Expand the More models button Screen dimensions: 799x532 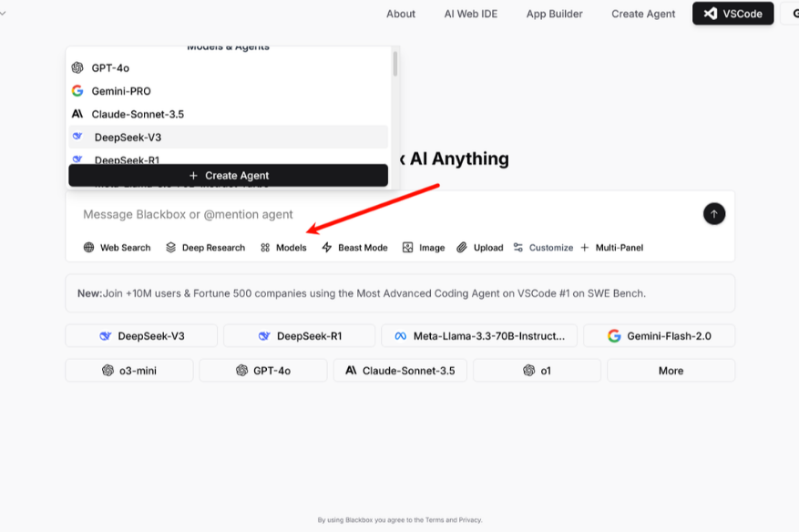click(x=671, y=371)
